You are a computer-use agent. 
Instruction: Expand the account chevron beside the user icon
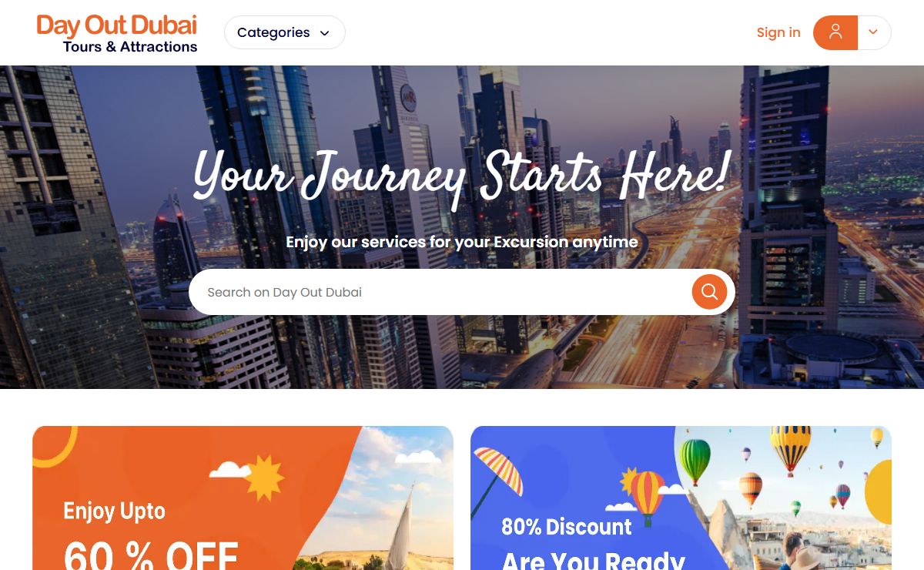pyautogui.click(x=873, y=32)
